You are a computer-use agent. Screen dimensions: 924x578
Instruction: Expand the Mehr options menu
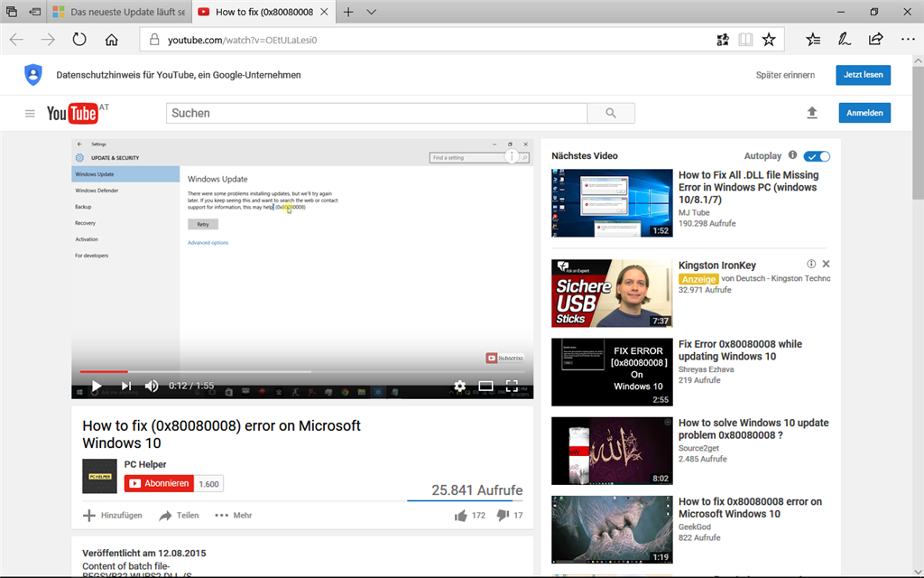pos(234,516)
